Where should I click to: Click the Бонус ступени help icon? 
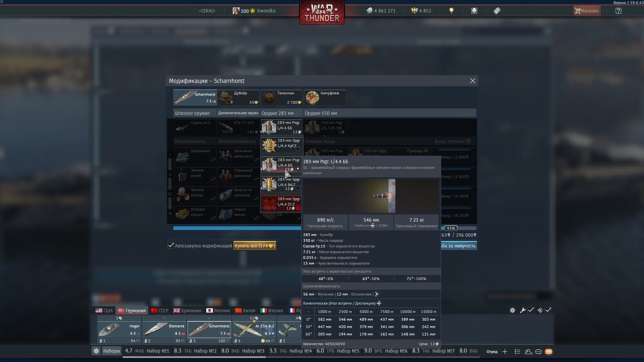point(468,141)
